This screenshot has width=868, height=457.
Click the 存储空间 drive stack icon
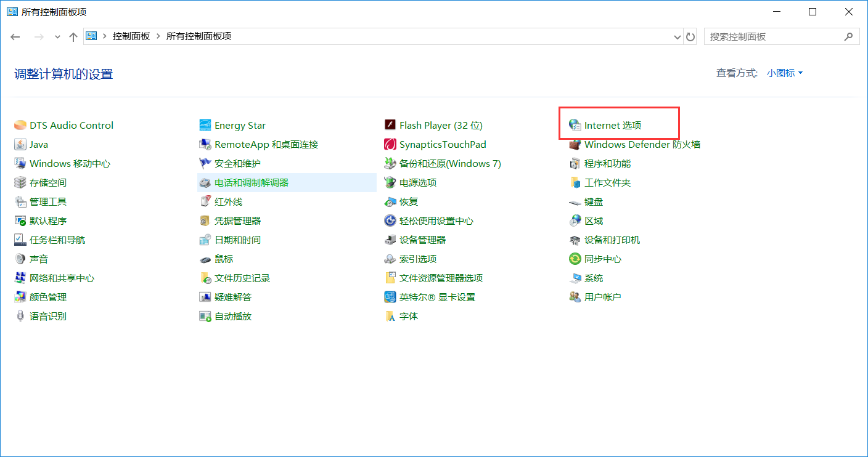pyautogui.click(x=20, y=183)
